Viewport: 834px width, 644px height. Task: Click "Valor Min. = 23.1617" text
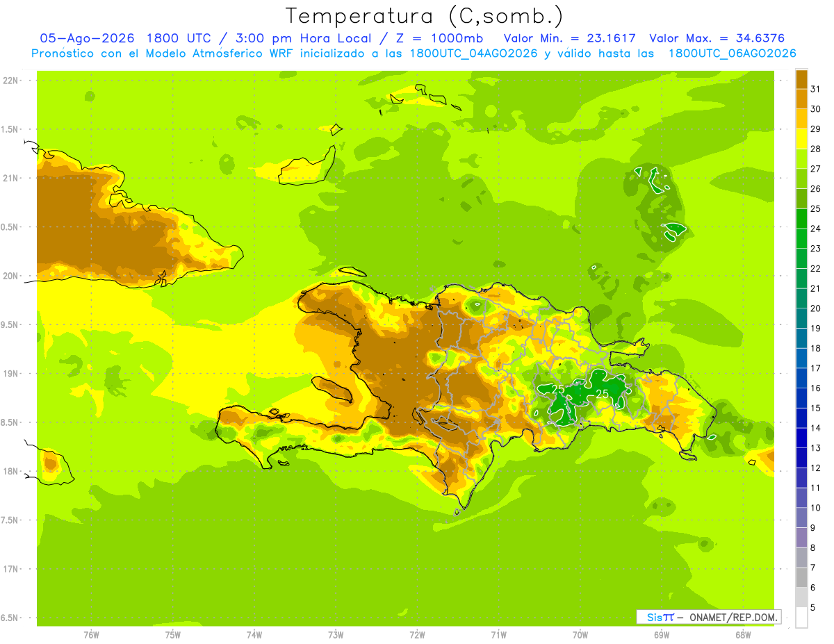tap(570, 38)
